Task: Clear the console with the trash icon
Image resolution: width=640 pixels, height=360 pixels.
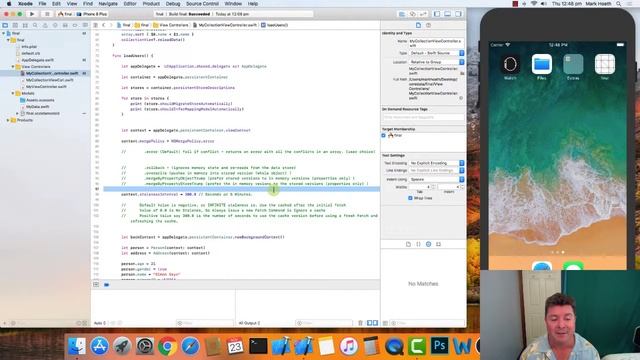Action: 360,323
